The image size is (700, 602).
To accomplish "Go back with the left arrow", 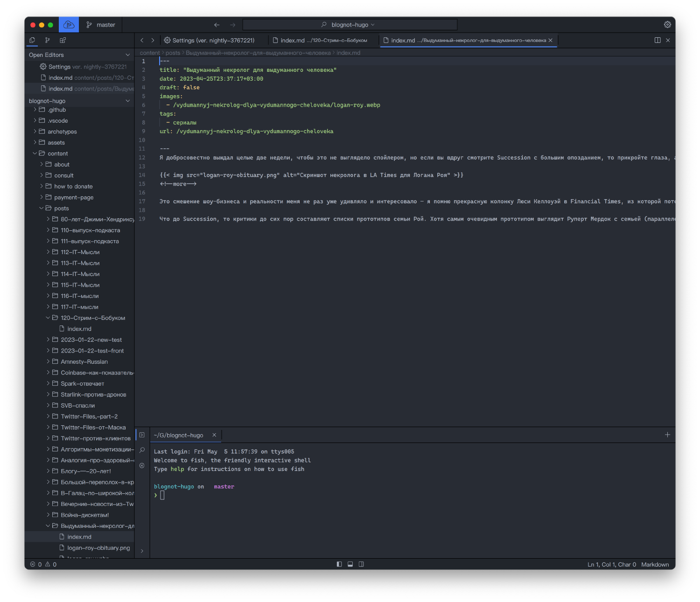I will coord(217,25).
